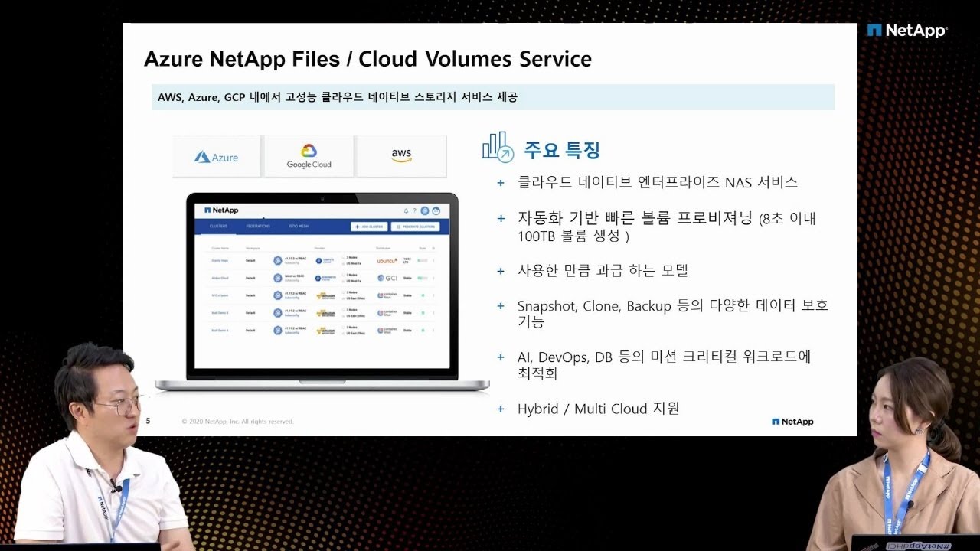This screenshot has width=980, height=551.
Task: Click the slide page number 5
Action: (148, 421)
